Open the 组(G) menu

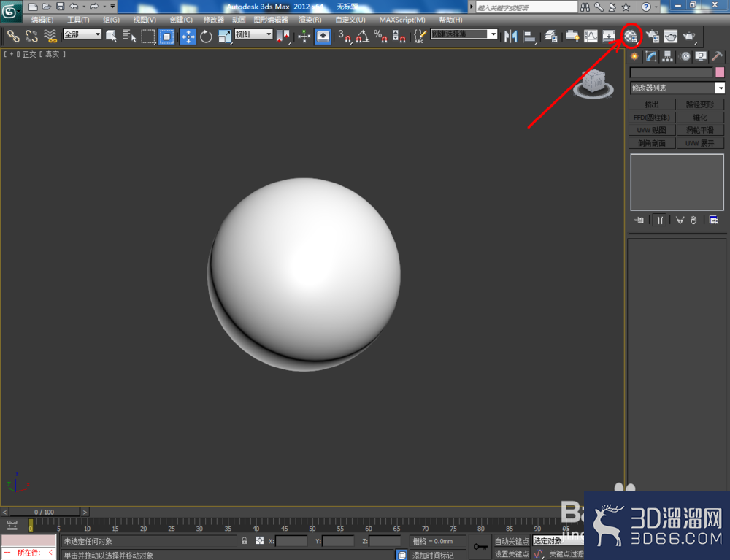(111, 20)
